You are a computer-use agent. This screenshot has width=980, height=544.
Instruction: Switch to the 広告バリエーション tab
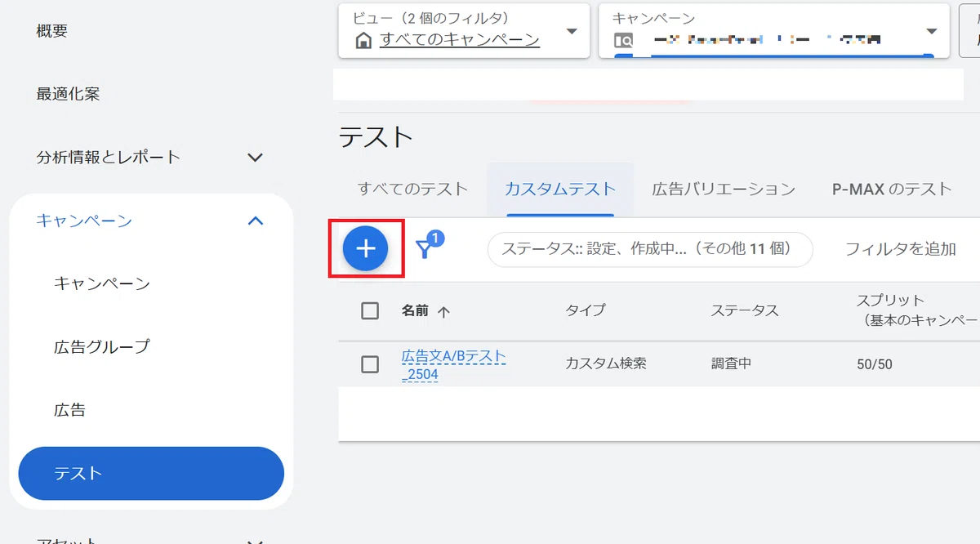(724, 189)
